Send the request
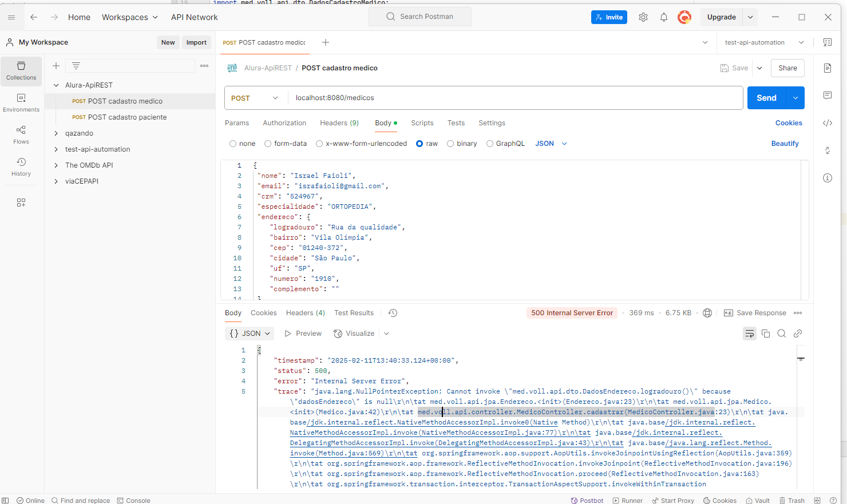 [767, 98]
